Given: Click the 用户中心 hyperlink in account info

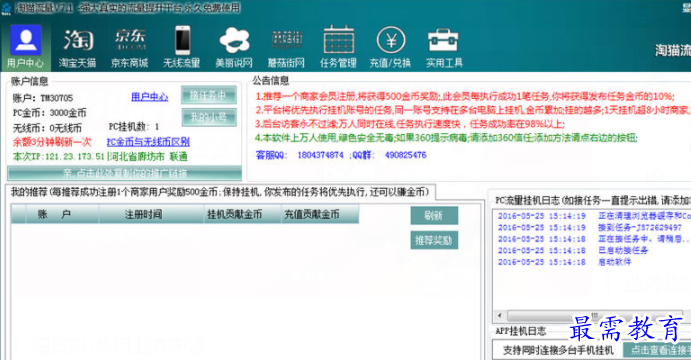Looking at the screenshot, I should click(x=149, y=96).
